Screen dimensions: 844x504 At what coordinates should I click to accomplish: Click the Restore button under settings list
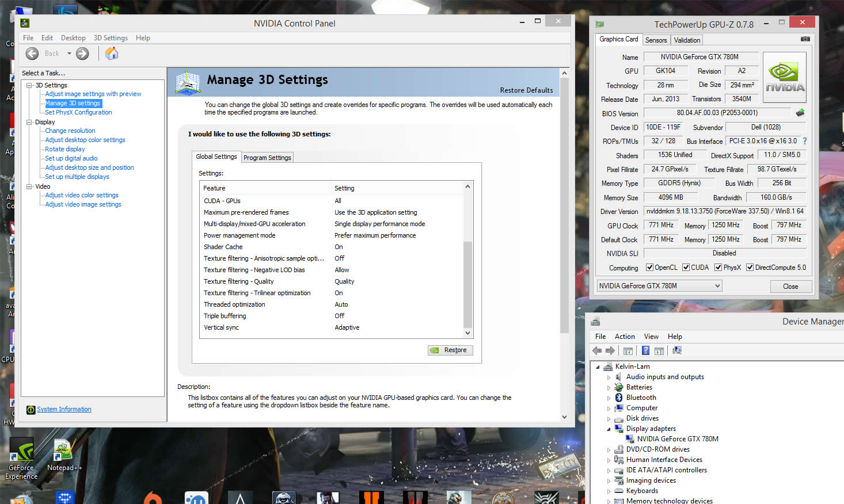click(x=450, y=350)
